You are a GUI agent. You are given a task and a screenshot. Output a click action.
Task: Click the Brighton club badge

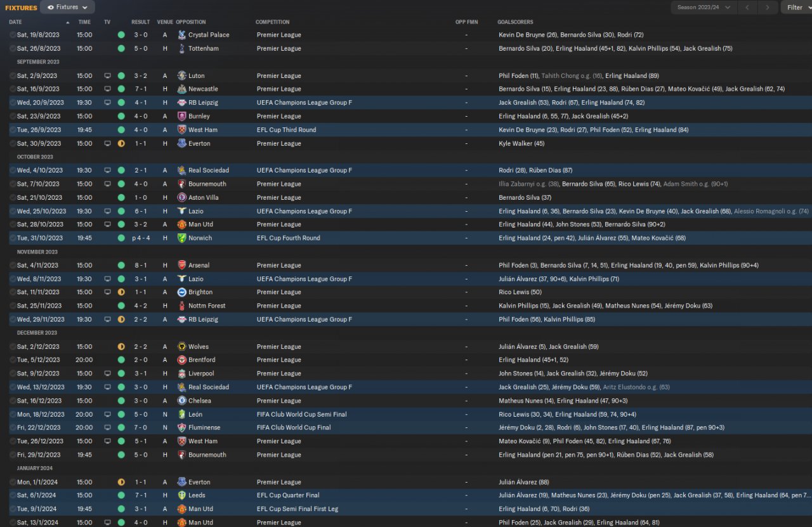(x=182, y=292)
